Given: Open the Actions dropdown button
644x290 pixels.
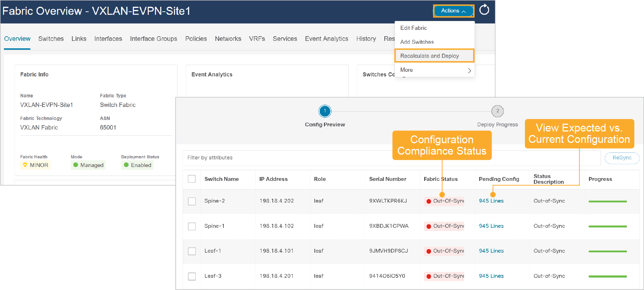Looking at the screenshot, I should 454,11.
